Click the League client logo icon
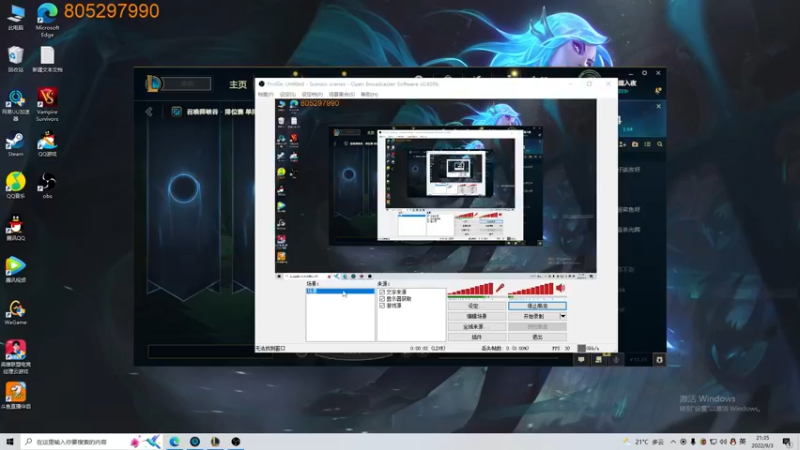The image size is (800, 450). [153, 84]
